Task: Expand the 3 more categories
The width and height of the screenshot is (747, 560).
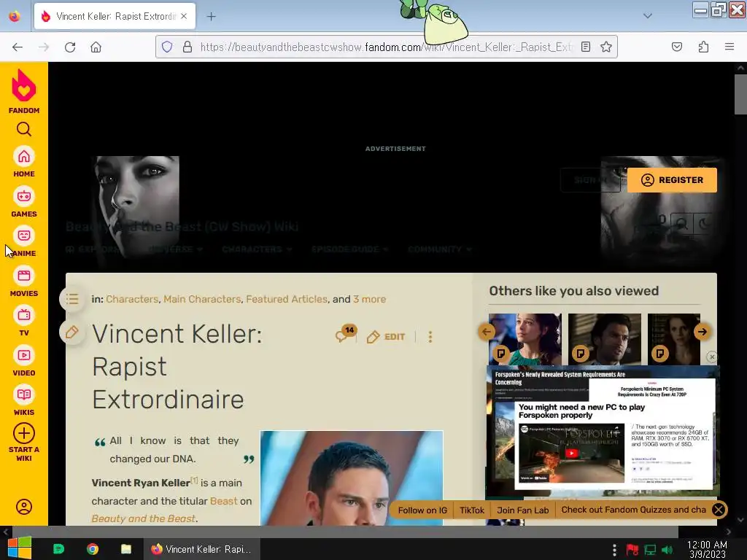Action: (370, 299)
